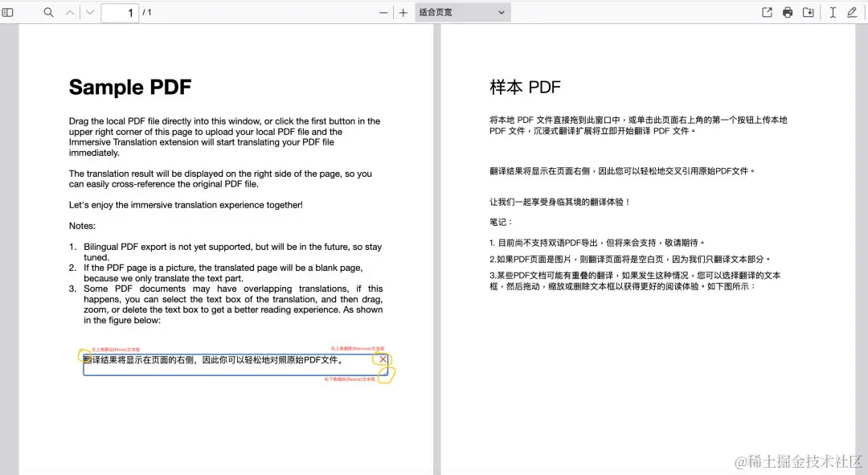This screenshot has height=475, width=868.
Task: Click the download PDF icon
Action: click(809, 12)
